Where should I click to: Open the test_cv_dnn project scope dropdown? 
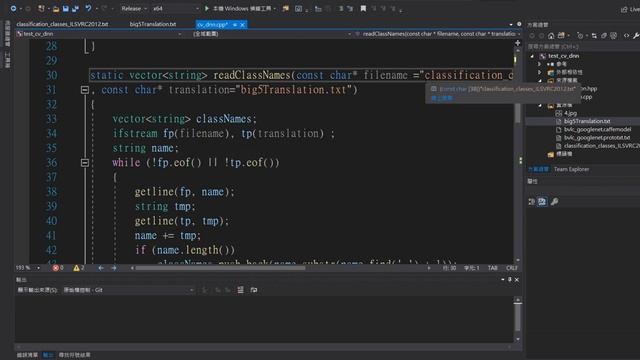(99, 34)
